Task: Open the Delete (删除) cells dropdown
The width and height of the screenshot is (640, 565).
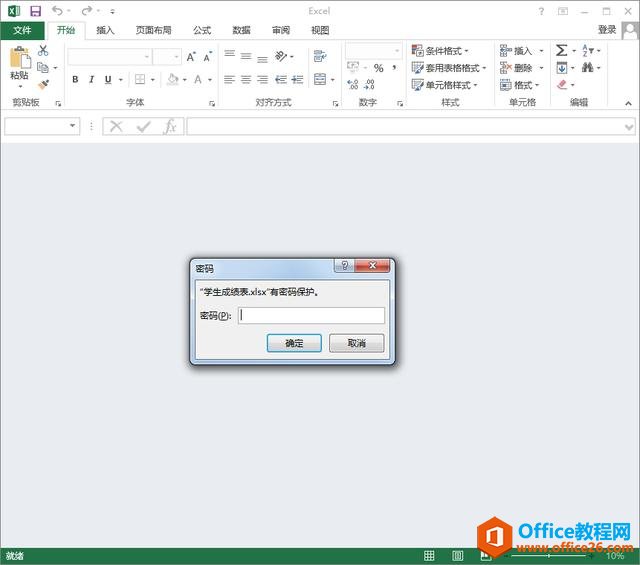Action: coord(522,68)
